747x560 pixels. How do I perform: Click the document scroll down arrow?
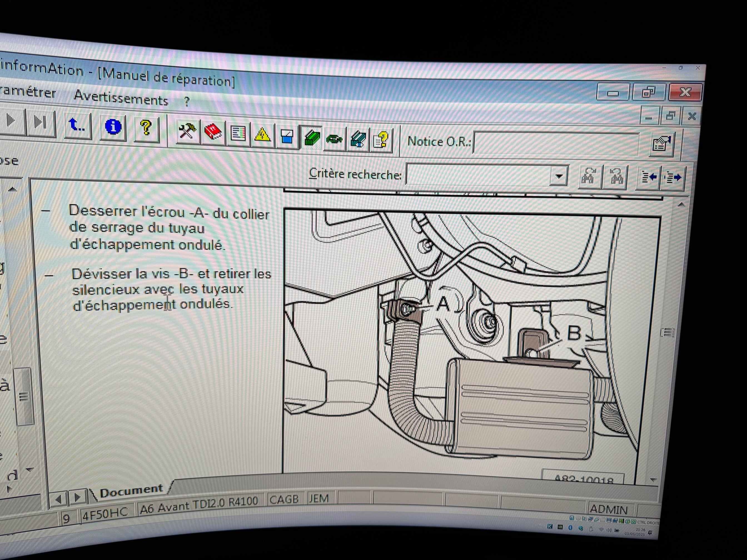653,480
